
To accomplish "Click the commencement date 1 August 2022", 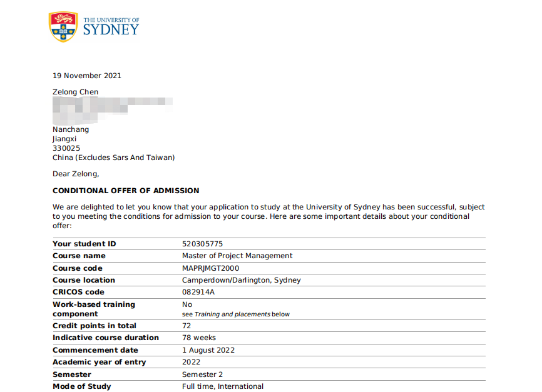I will 209,350.
